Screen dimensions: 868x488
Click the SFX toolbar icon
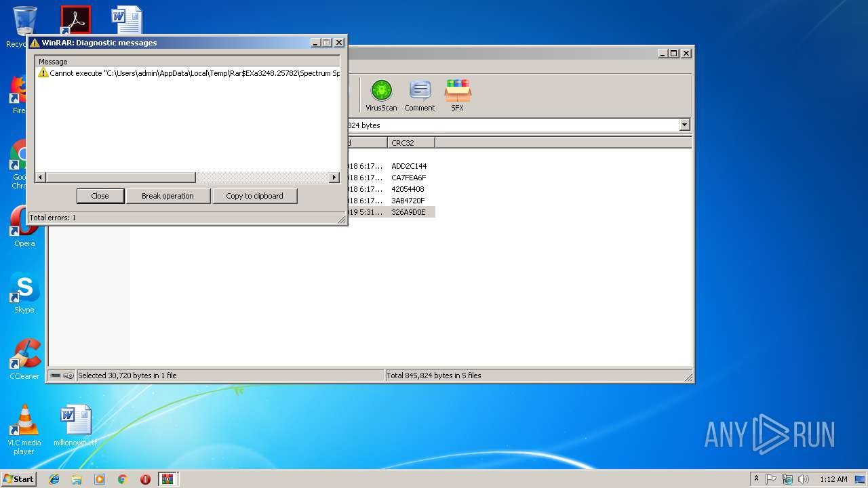coord(458,95)
